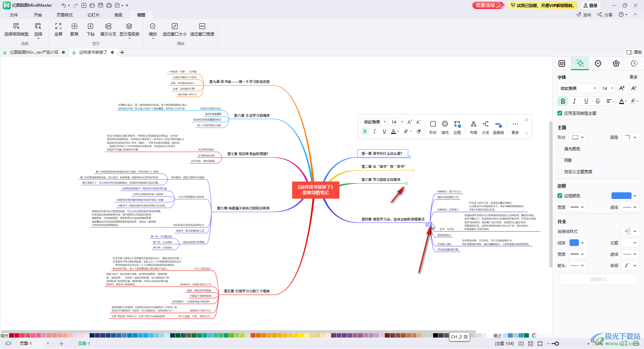Click the Publish button
This screenshot has height=349, width=644.
(584, 15)
